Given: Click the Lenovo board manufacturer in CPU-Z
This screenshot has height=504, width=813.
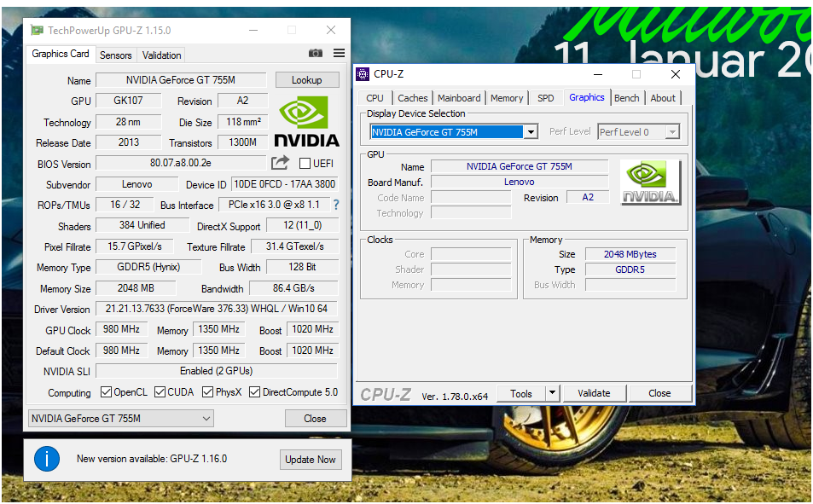Looking at the screenshot, I should pos(519,182).
